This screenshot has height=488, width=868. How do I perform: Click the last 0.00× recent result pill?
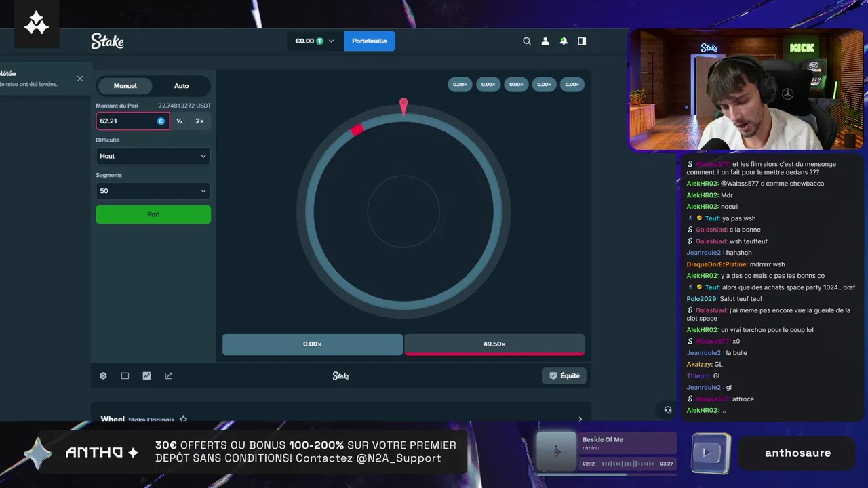coord(572,85)
